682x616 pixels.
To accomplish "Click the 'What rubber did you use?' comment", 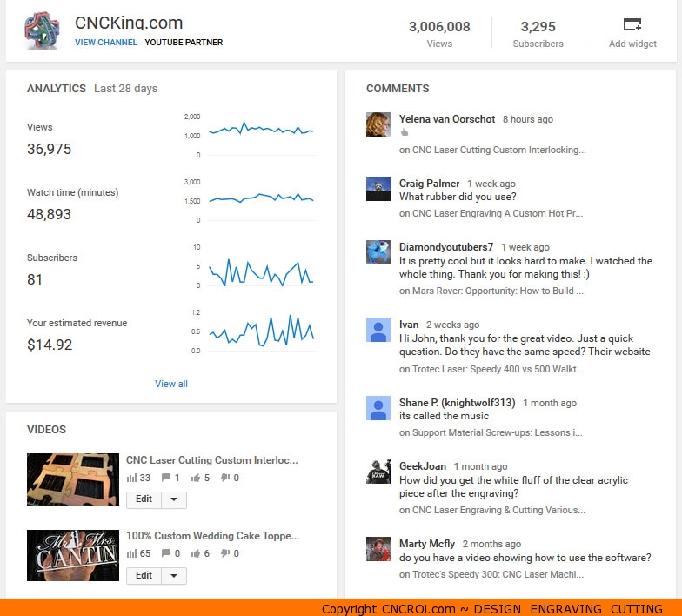I will click(458, 197).
